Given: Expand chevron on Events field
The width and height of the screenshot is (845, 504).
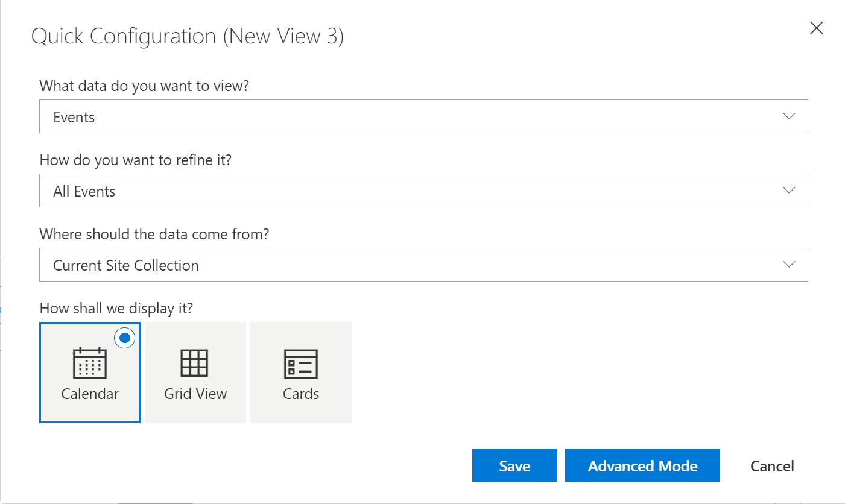Looking at the screenshot, I should pyautogui.click(x=789, y=116).
